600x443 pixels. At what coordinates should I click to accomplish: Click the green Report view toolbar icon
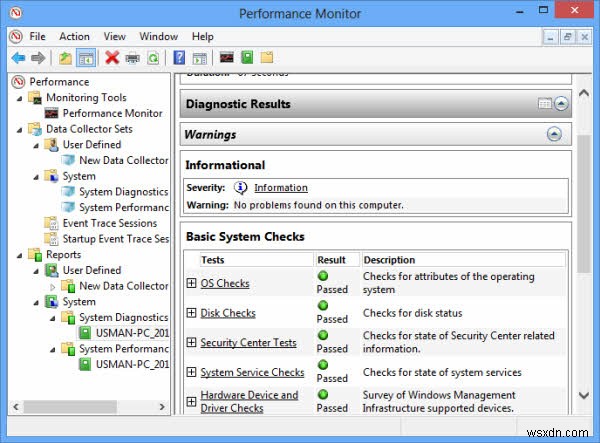point(247,57)
